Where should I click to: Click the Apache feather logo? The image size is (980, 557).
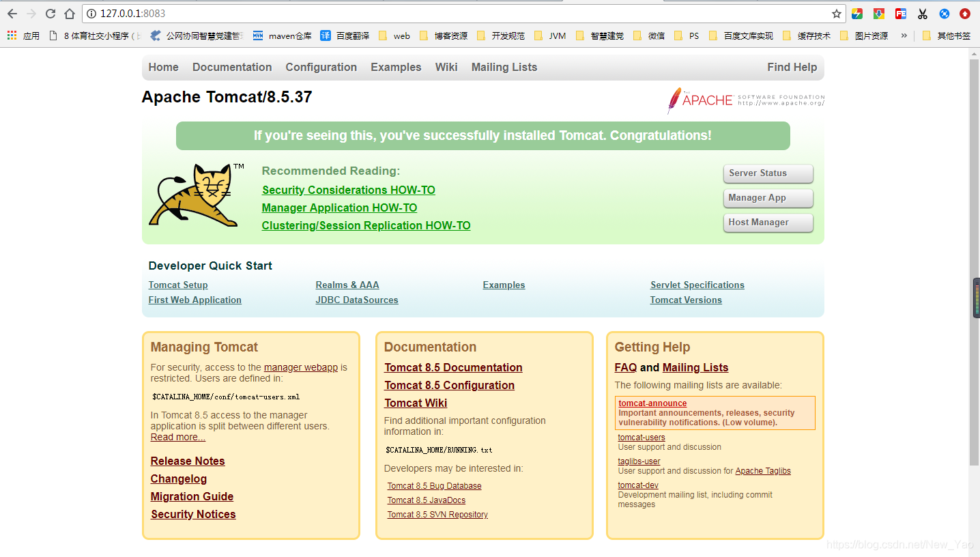point(746,100)
